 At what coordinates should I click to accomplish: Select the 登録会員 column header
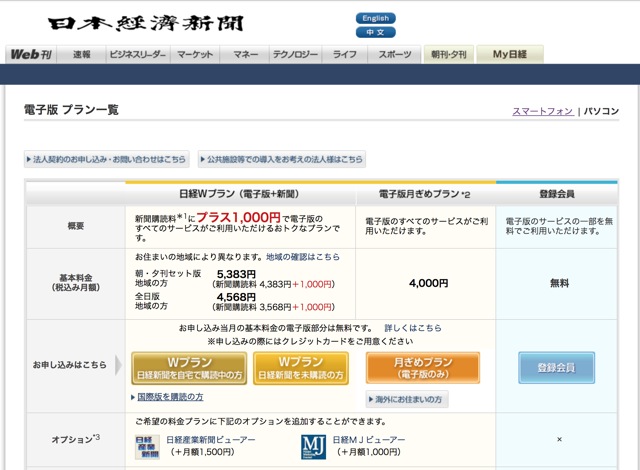coord(557,194)
